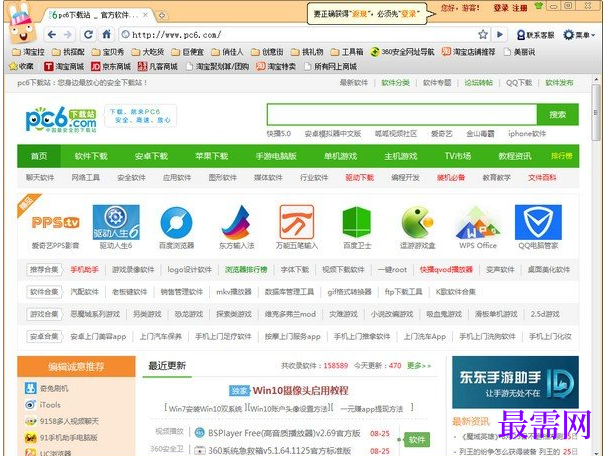Screen dimensions: 610x456
Task: Open 驱动下载 category link
Action: (x=360, y=178)
